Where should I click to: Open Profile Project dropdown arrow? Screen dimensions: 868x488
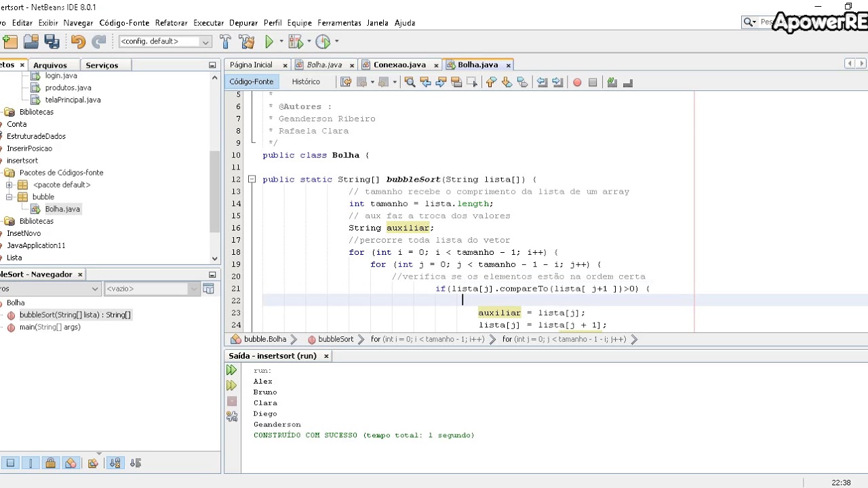pos(336,42)
